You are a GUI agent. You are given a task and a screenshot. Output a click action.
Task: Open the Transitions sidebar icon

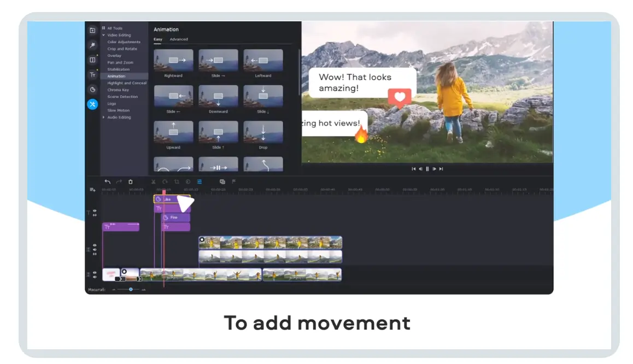coord(92,60)
